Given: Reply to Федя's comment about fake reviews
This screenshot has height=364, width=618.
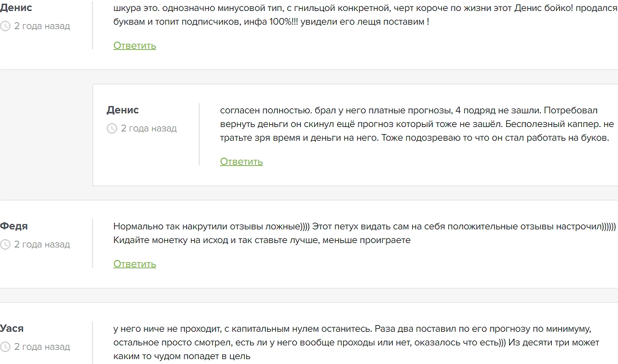Looking at the screenshot, I should tap(135, 264).
